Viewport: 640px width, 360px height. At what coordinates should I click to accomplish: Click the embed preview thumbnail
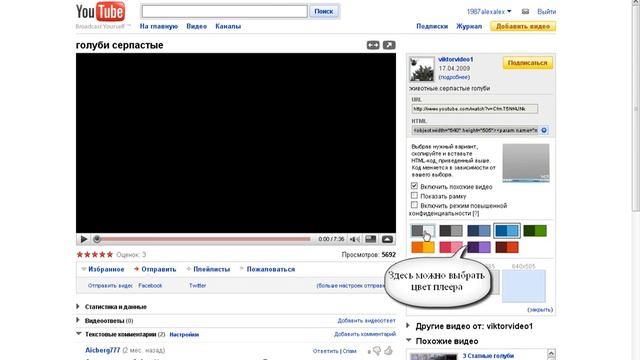click(x=526, y=163)
